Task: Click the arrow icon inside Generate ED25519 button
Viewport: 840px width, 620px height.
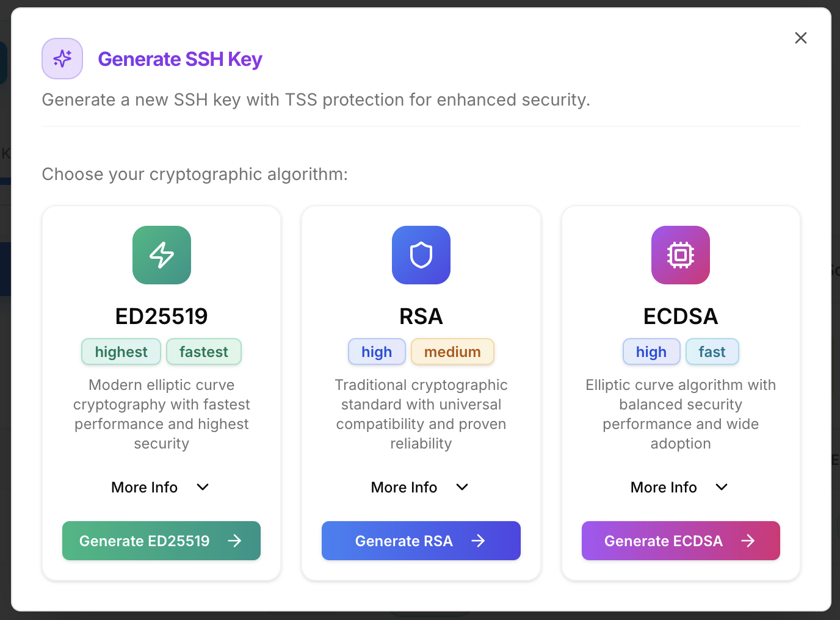Action: [236, 541]
